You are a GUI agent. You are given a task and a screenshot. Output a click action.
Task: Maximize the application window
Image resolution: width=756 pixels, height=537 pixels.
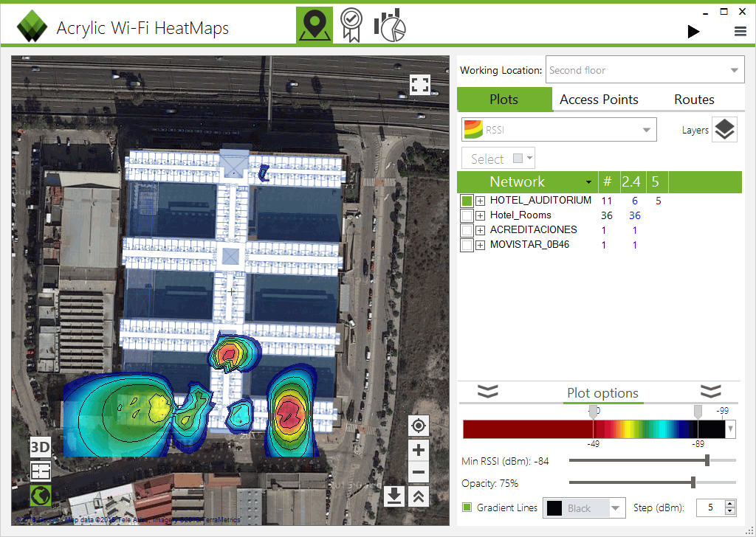click(x=724, y=12)
